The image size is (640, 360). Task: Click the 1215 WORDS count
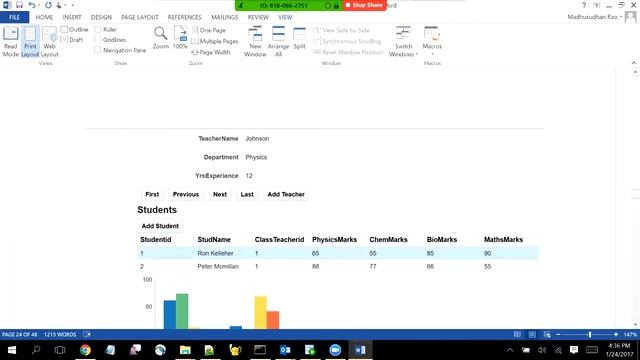(60, 334)
